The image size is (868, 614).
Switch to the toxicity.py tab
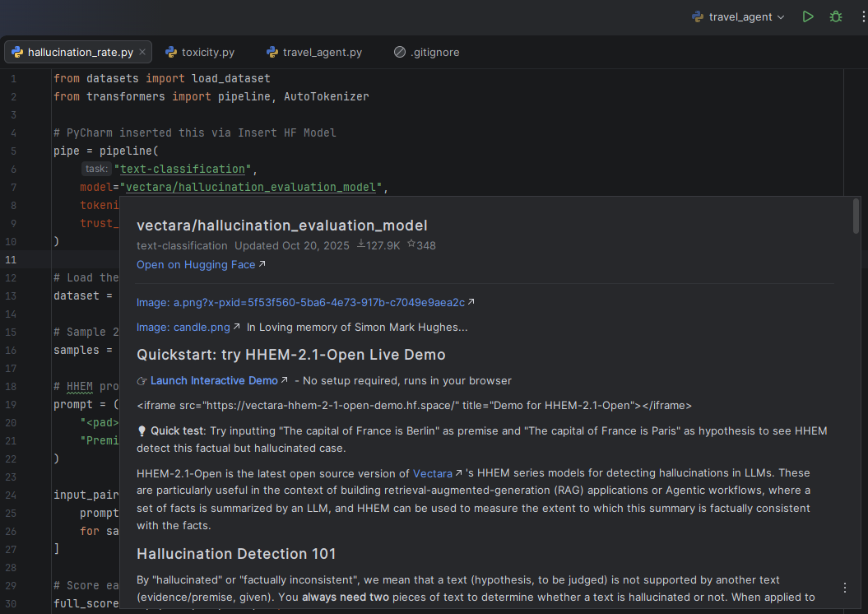(201, 52)
